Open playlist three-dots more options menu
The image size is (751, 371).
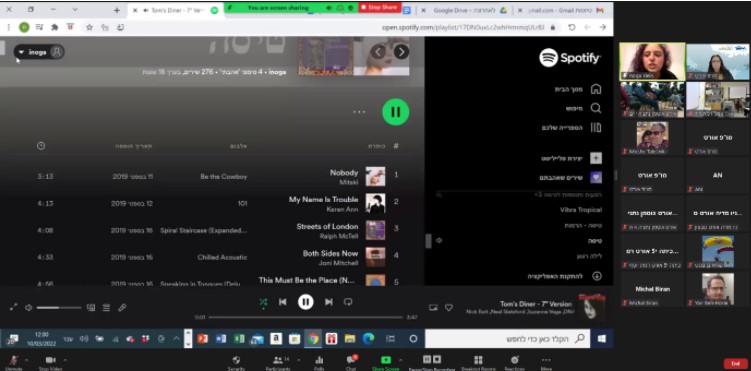(x=359, y=112)
